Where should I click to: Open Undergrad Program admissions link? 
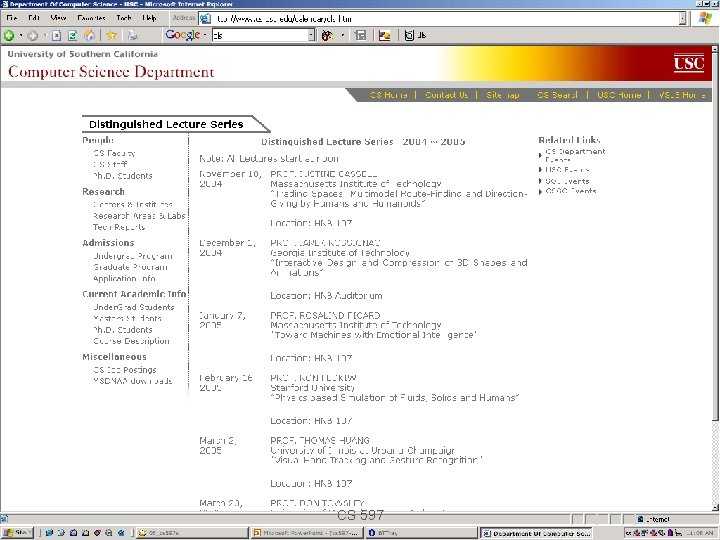133,256
